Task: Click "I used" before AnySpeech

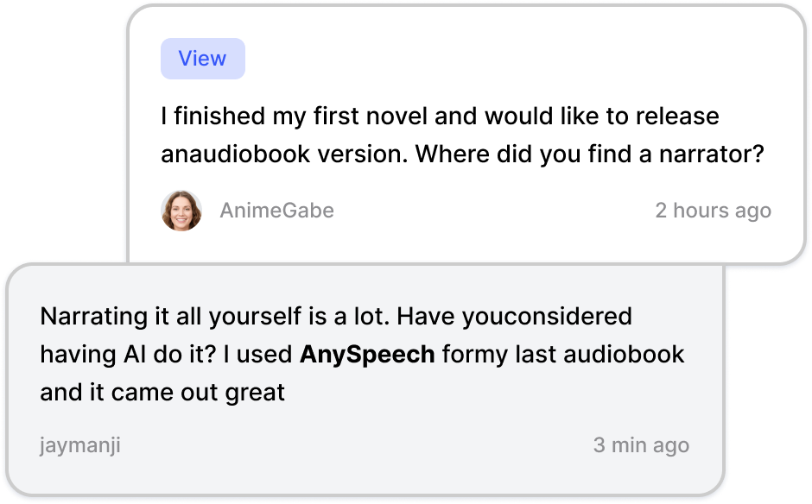Action: coord(258,355)
